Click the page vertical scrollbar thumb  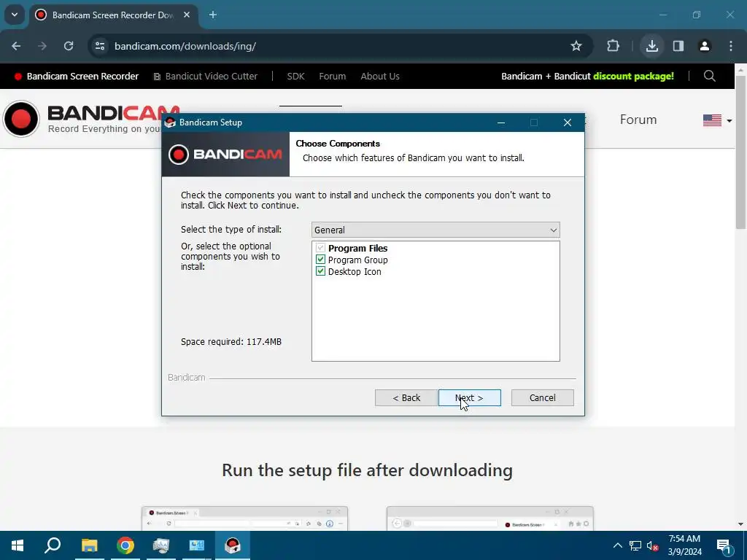click(x=740, y=152)
